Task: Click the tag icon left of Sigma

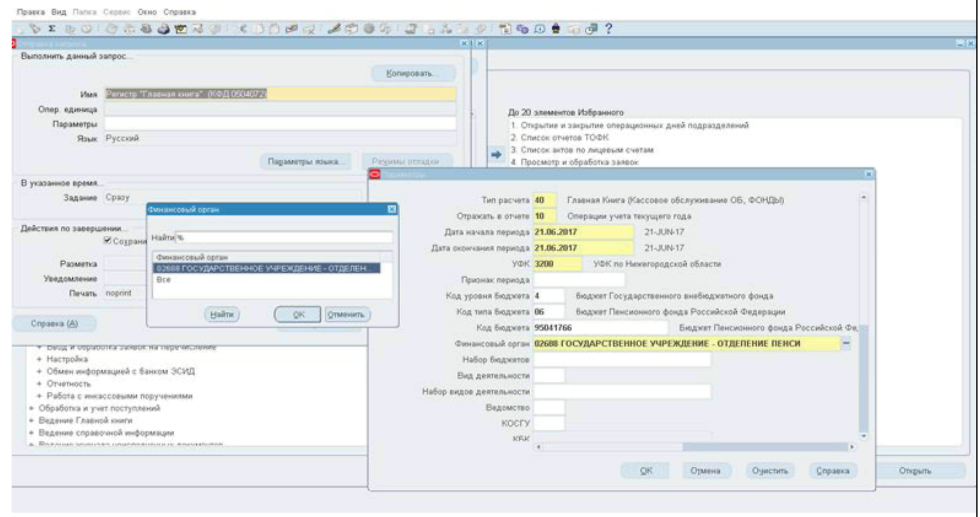Action: 35,29
